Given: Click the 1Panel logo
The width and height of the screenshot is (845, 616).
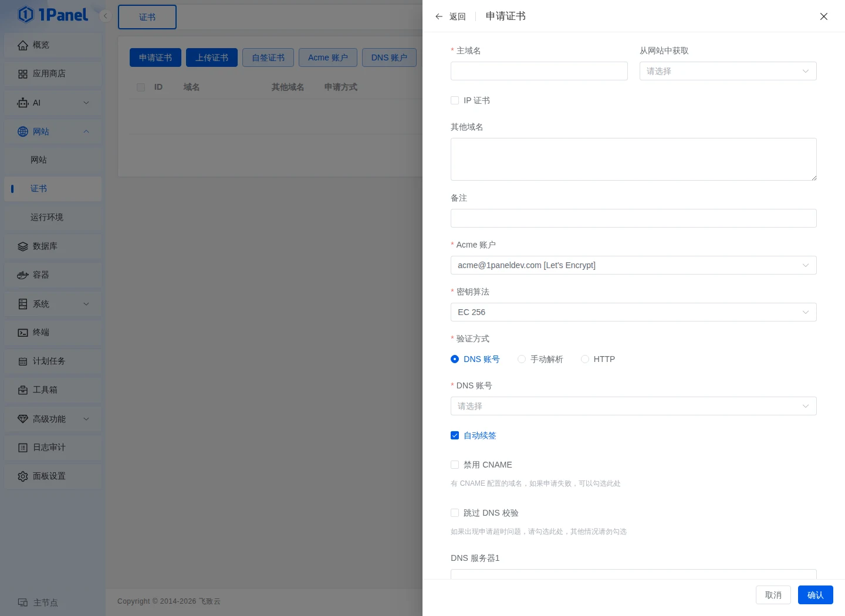Looking at the screenshot, I should (x=53, y=15).
